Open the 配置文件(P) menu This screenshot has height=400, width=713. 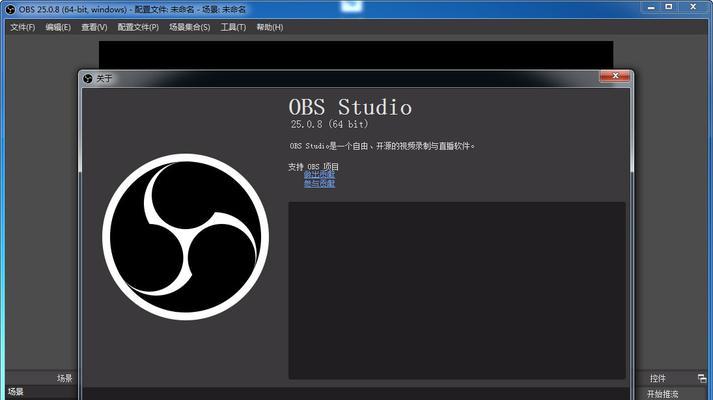pos(138,27)
